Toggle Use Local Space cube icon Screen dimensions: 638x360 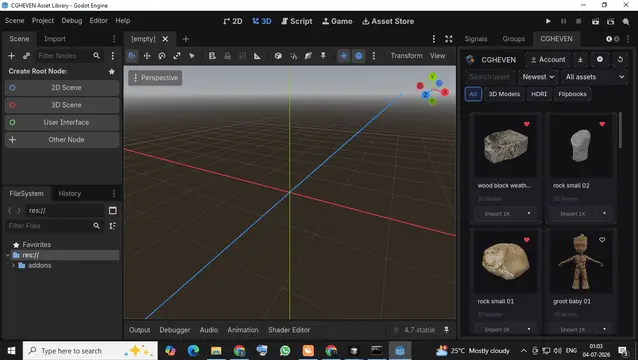pos(278,56)
